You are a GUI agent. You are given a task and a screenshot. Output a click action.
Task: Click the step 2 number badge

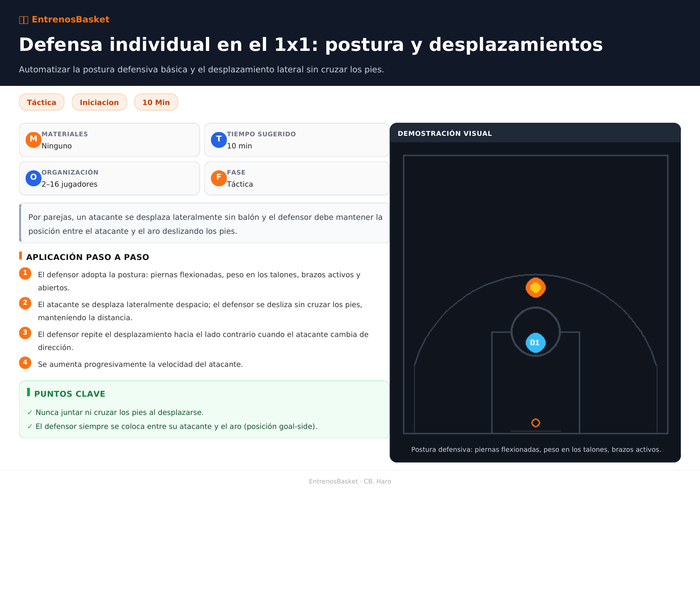(x=25, y=303)
